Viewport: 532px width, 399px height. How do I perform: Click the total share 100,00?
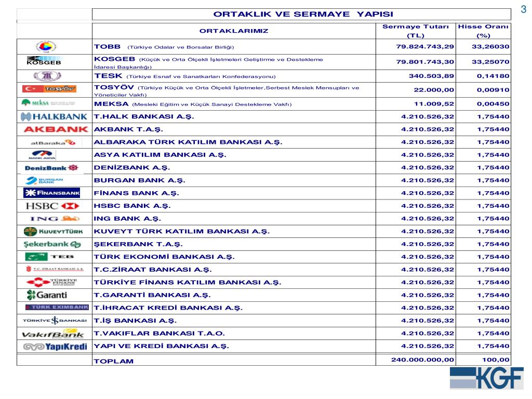(x=496, y=360)
